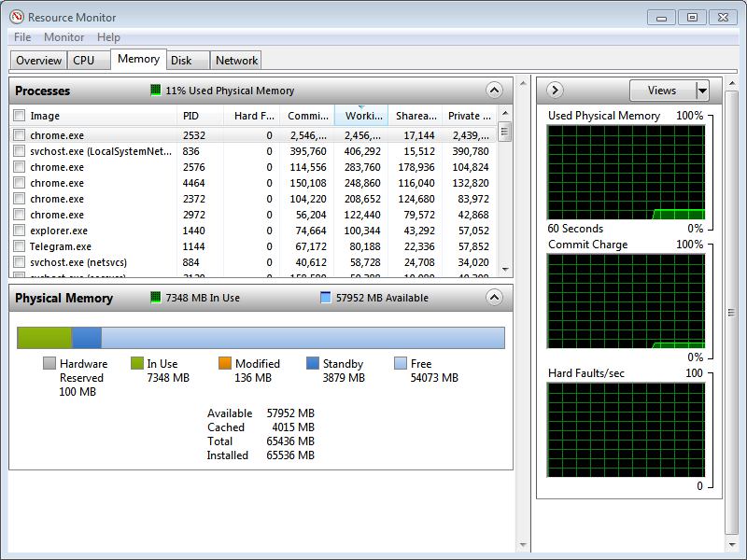Select the explorer.exe process name

pos(59,231)
